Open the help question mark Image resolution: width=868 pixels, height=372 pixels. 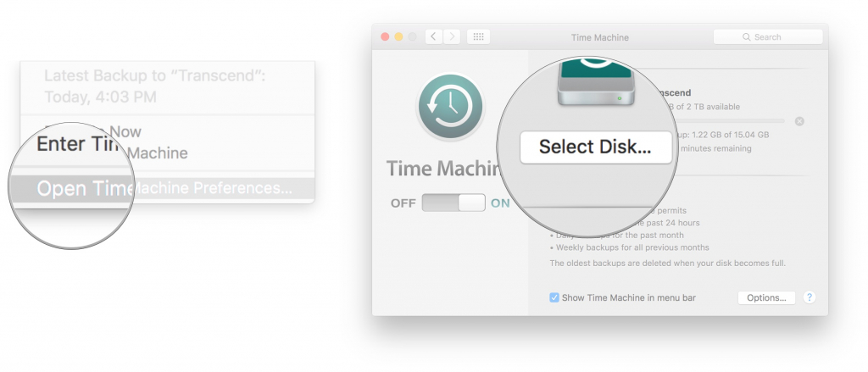(810, 297)
